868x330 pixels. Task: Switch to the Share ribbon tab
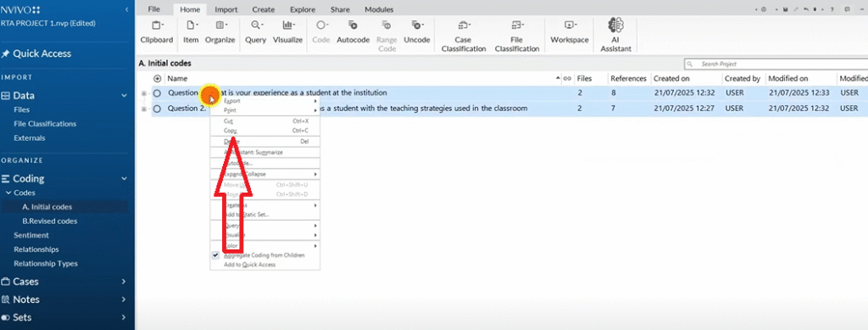pyautogui.click(x=340, y=9)
